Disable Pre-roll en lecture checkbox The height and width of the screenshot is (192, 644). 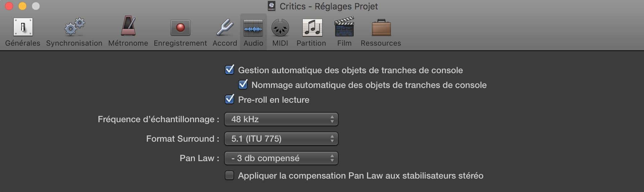230,99
